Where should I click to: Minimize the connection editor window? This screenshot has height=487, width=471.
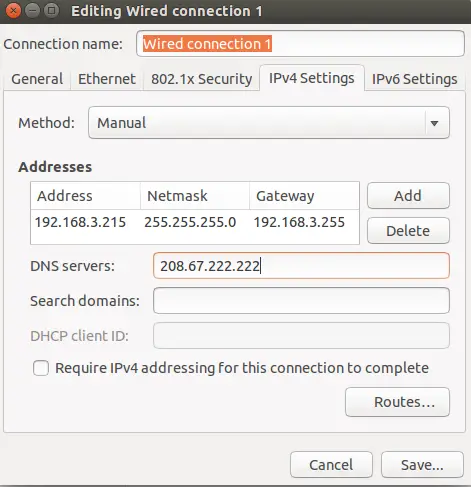click(x=32, y=11)
